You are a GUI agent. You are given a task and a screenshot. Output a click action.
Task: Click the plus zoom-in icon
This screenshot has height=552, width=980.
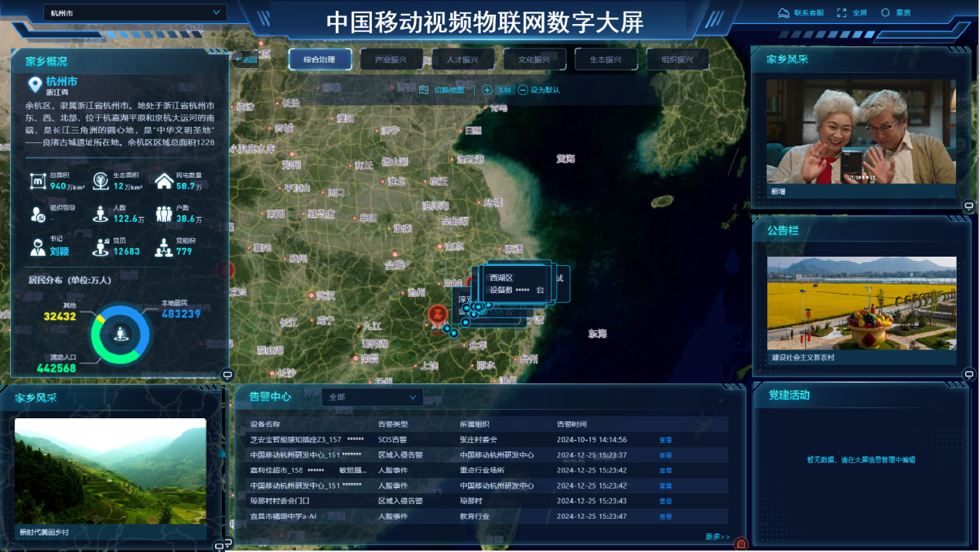tap(487, 90)
